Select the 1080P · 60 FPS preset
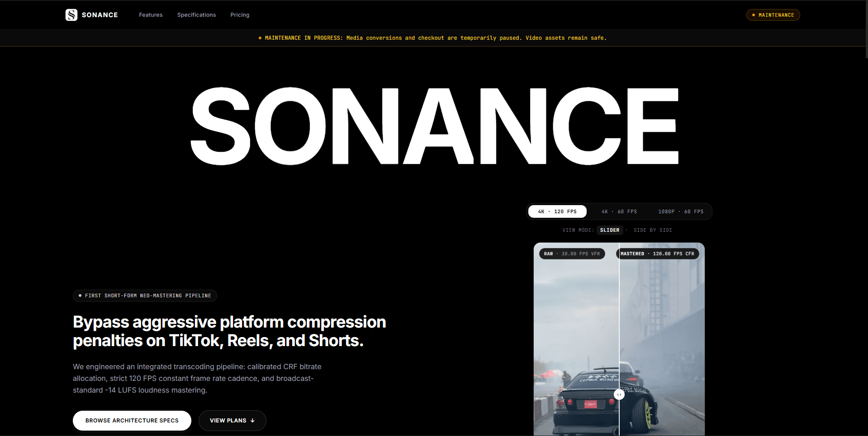868x436 pixels. (x=681, y=211)
